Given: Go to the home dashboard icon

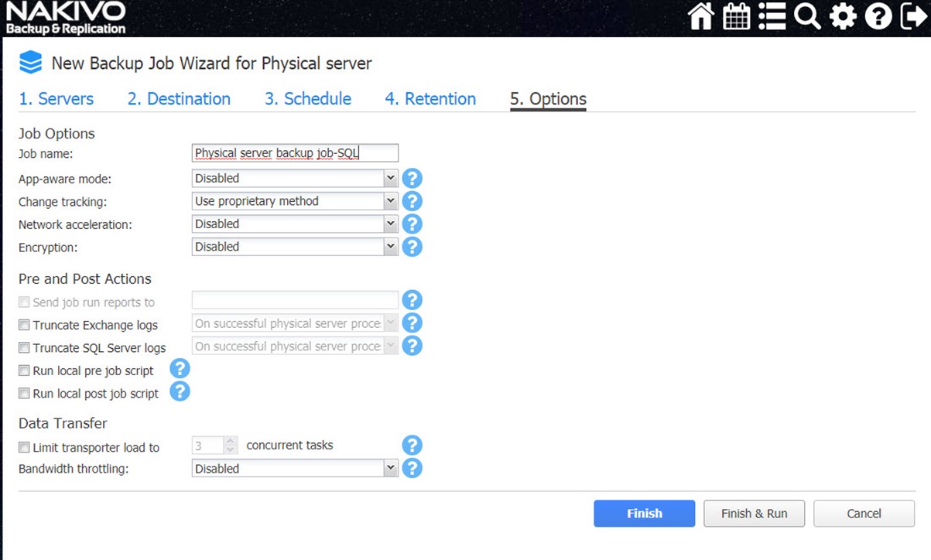Looking at the screenshot, I should tap(700, 17).
